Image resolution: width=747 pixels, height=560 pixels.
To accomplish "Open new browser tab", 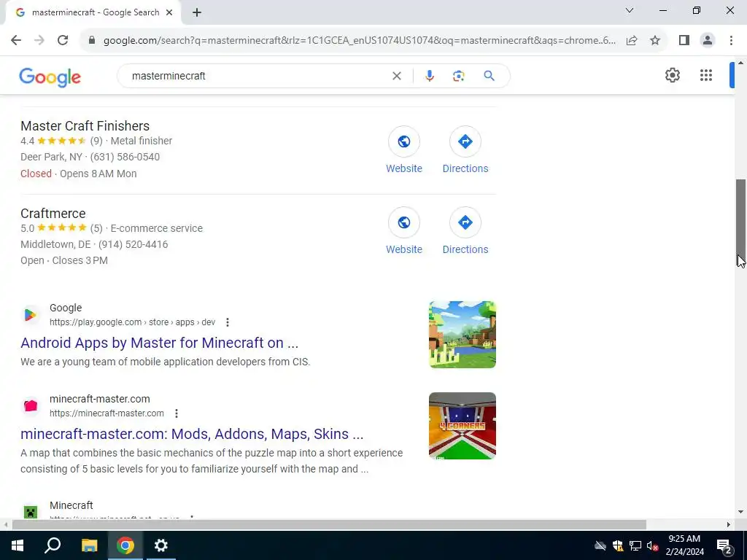I will (x=197, y=13).
